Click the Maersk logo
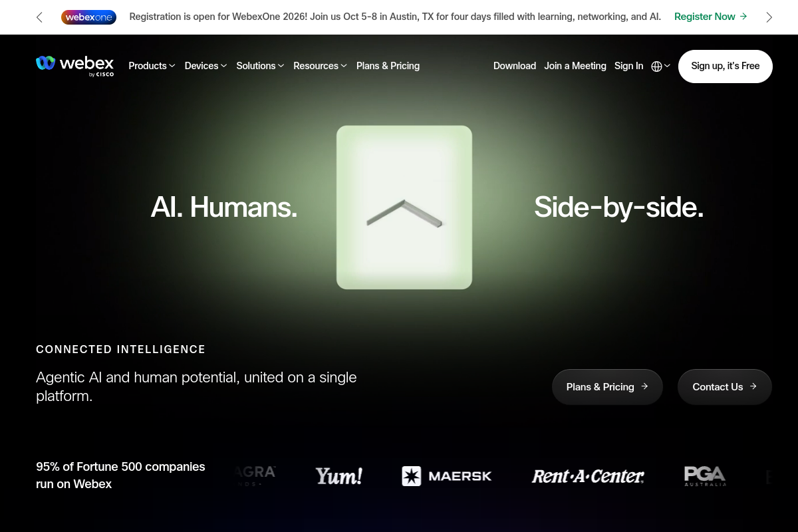798x532 pixels. (447, 476)
